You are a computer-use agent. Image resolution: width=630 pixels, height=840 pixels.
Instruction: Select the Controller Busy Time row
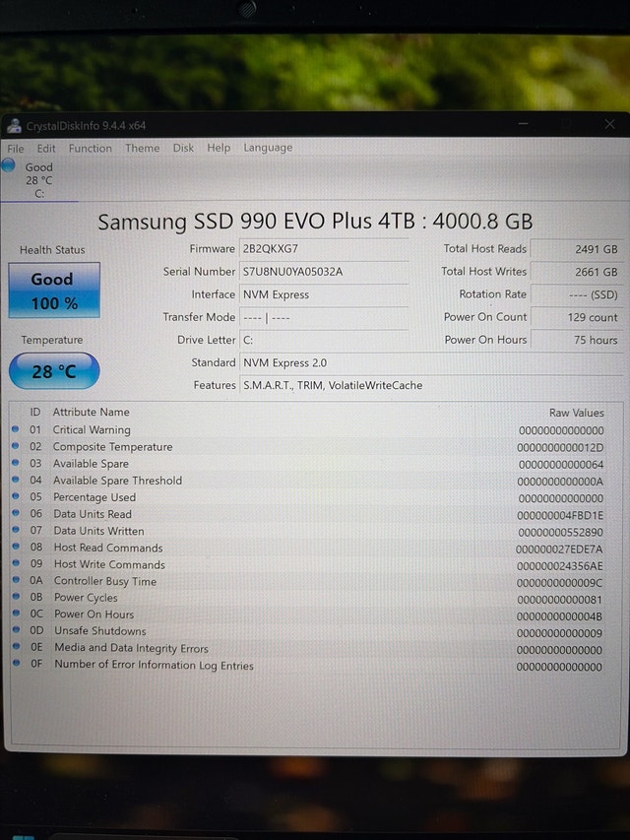(309, 582)
